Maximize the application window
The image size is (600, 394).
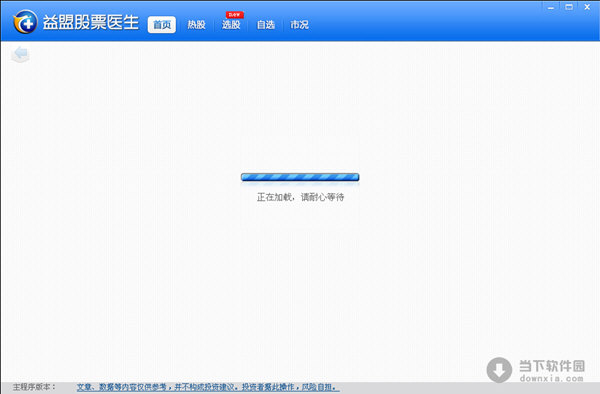tap(569, 7)
